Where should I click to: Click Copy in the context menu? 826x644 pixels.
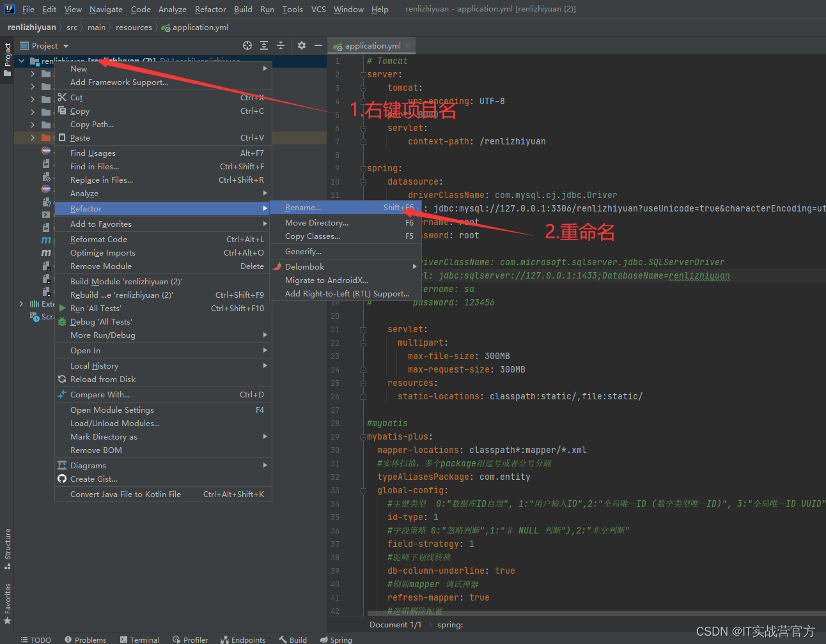click(164, 111)
